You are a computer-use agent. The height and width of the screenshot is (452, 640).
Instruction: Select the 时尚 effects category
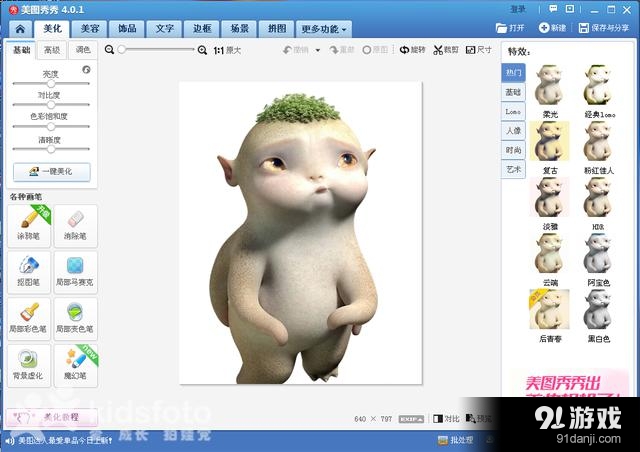coord(513,150)
